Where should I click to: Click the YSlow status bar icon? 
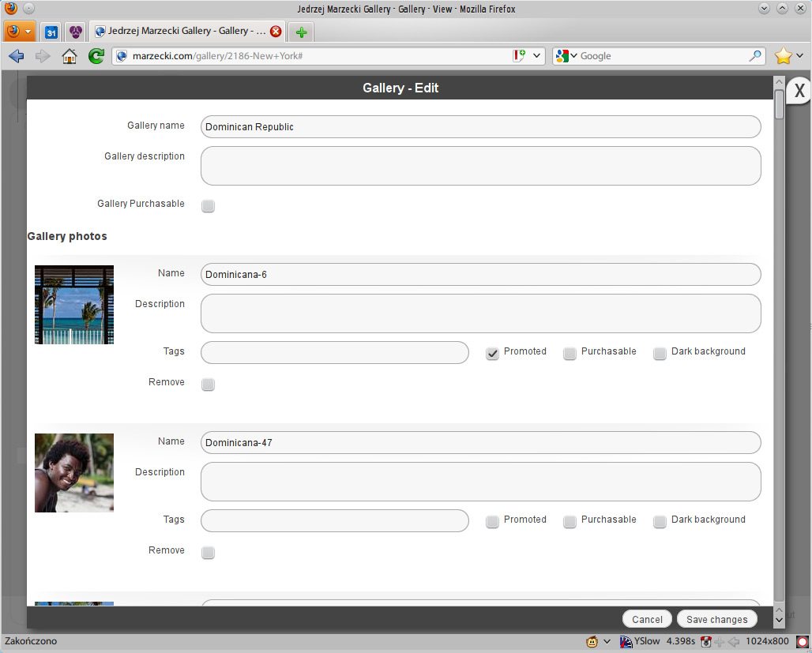click(640, 641)
